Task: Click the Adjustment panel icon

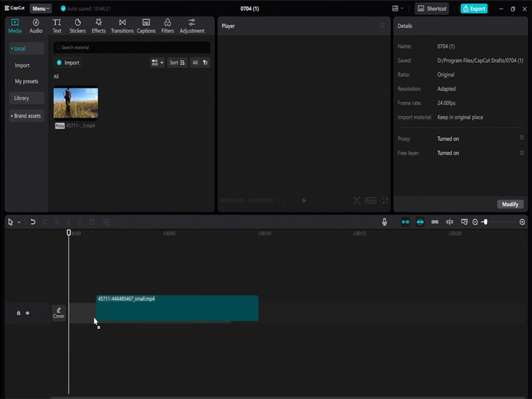Action: 192,26
